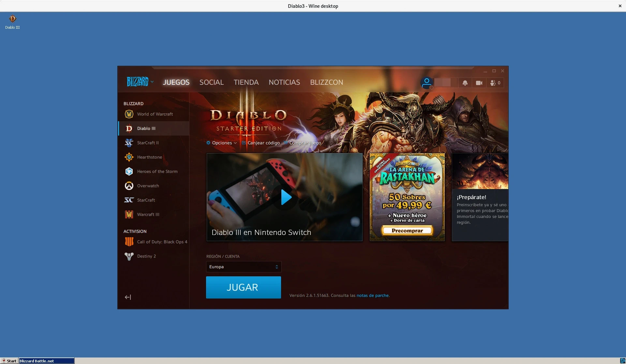
Task: Open the NOTICIAS tab
Action: click(x=284, y=82)
